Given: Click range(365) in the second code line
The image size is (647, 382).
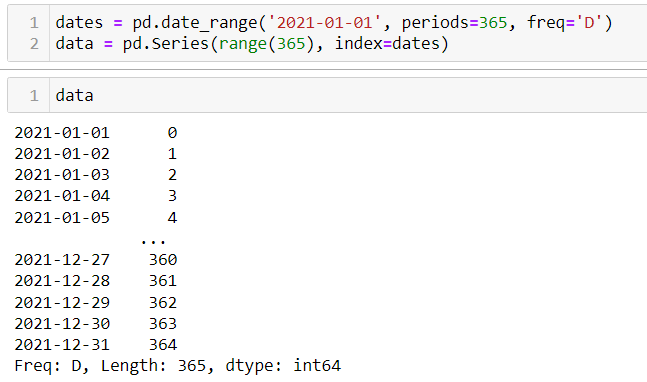Looking at the screenshot, I should 267,44.
